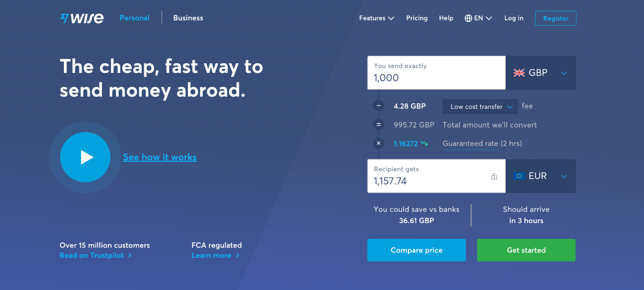The image size is (644, 290).
Task: Open the GBP currency dropdown
Action: coord(541,73)
